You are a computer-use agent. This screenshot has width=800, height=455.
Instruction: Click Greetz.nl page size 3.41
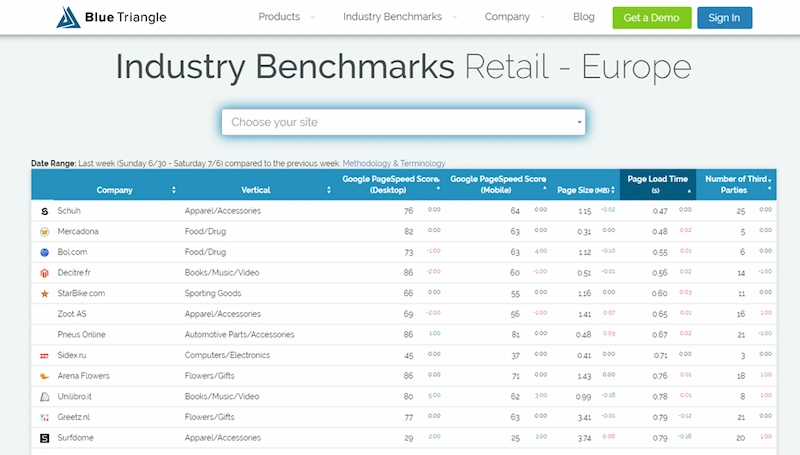(584, 418)
